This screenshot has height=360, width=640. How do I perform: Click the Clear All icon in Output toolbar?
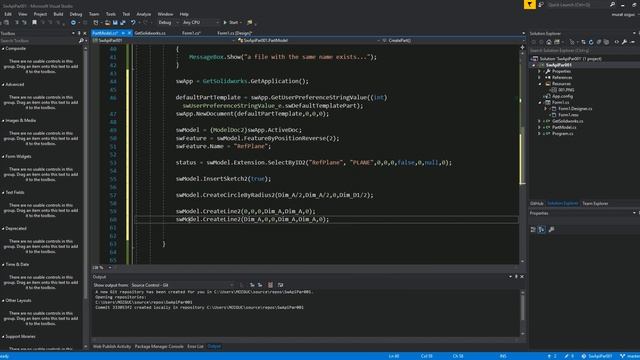(270, 285)
